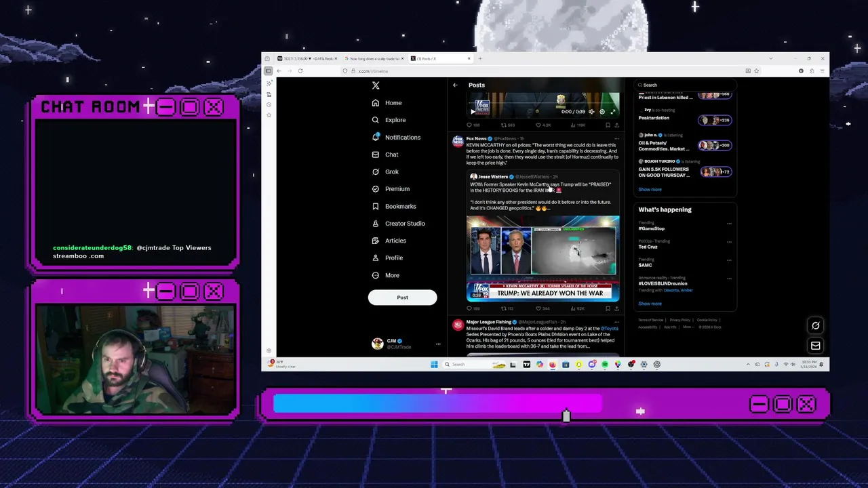868x488 pixels.
Task: Play the Fox News video at top
Action: click(473, 112)
